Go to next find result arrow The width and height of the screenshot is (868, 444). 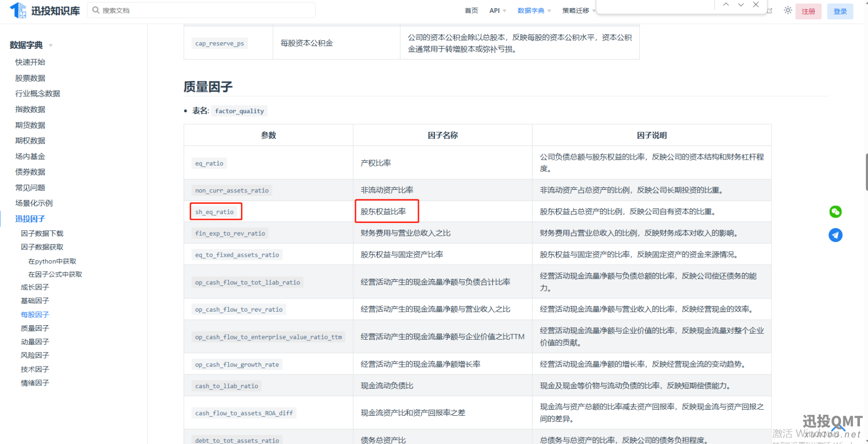[741, 5]
